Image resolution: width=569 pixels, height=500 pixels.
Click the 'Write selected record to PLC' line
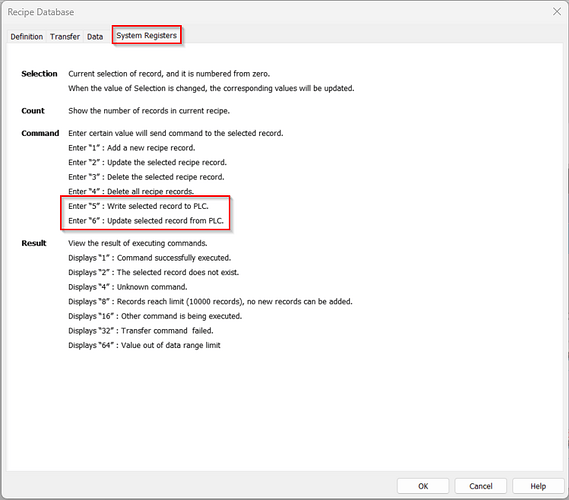138,206
